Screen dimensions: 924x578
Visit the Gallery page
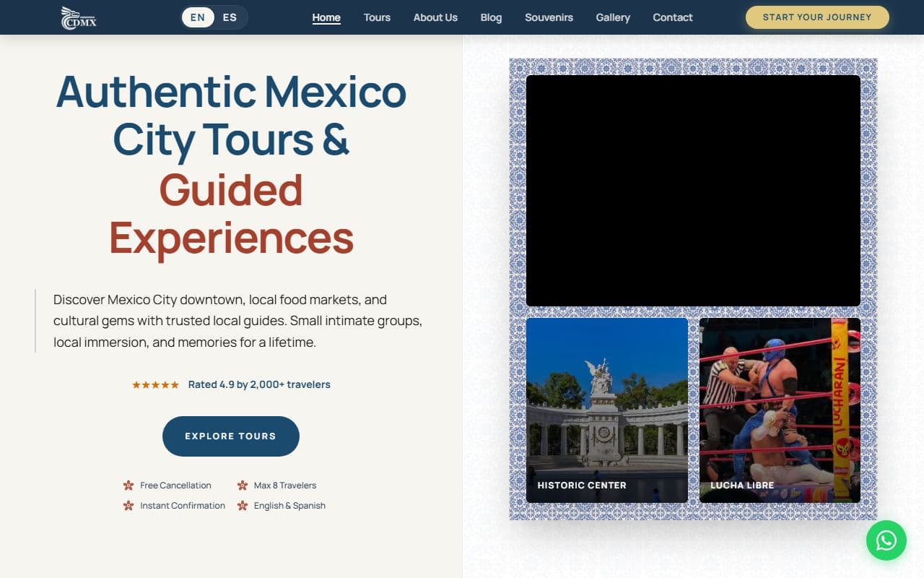(613, 17)
